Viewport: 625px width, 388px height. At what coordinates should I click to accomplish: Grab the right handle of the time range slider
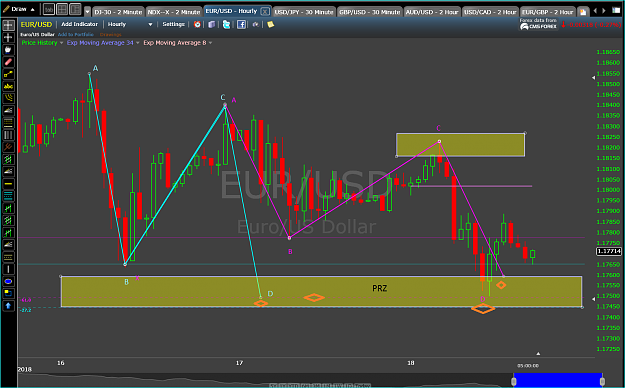click(x=602, y=381)
